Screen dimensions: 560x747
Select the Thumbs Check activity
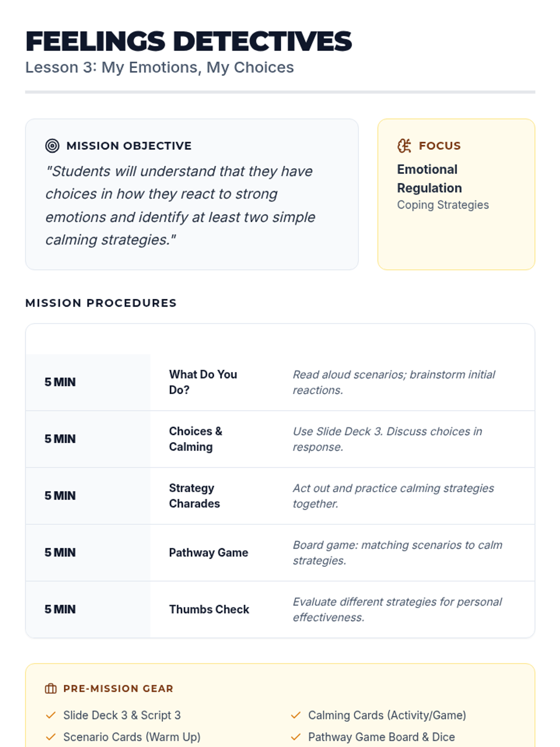tap(209, 609)
